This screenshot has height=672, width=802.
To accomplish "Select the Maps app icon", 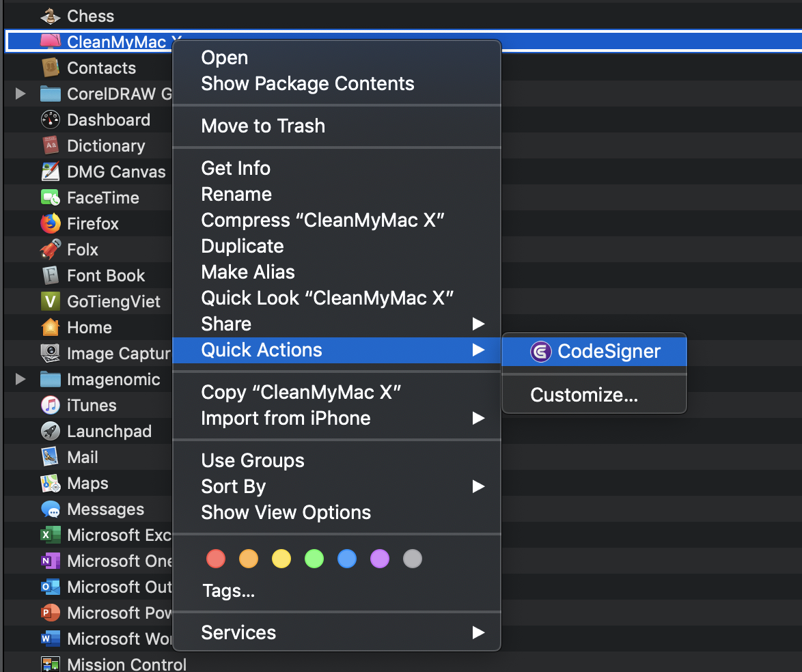I will (x=51, y=483).
